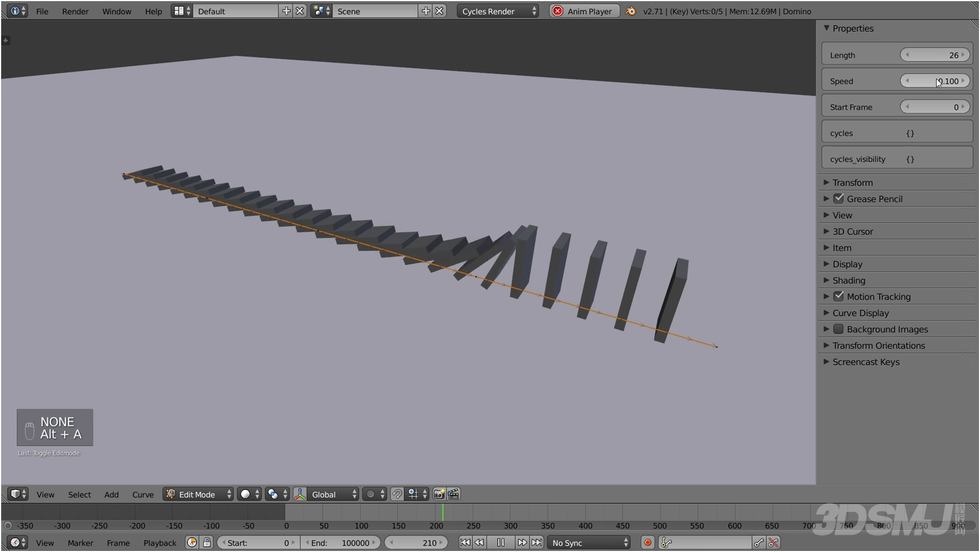Play the animation in reverse
The width and height of the screenshot is (980, 552).
(x=479, y=542)
